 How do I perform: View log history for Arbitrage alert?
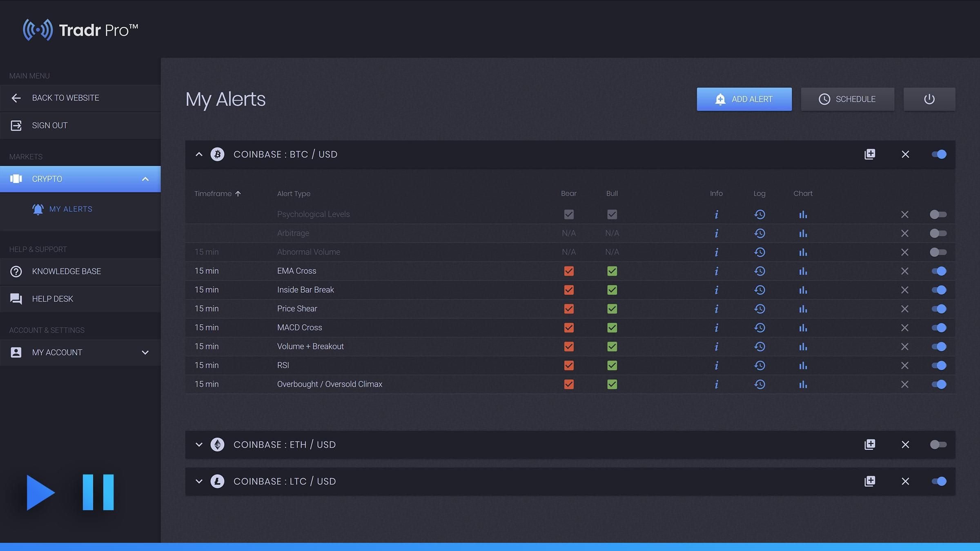pos(759,233)
